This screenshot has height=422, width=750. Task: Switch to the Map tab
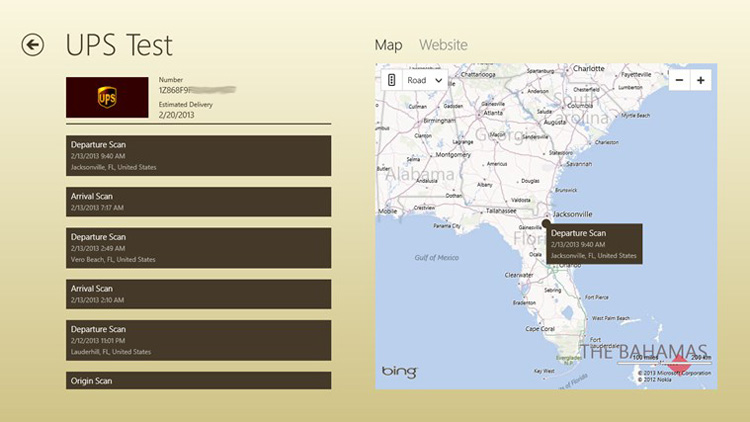(x=388, y=45)
